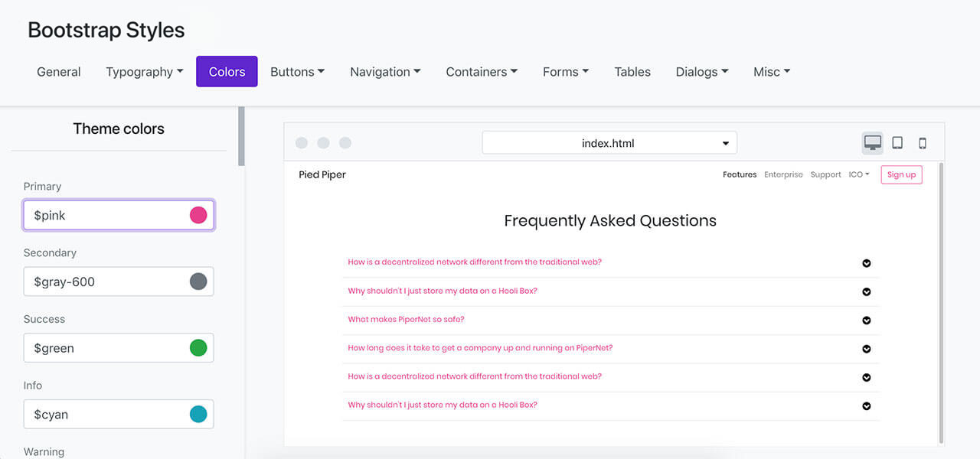Click the 'Theme colors' panel heading
980x459 pixels.
click(119, 129)
